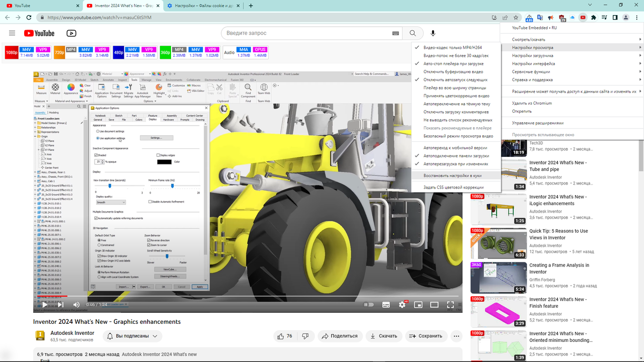Bookmark this page with the star icon

click(x=516, y=18)
